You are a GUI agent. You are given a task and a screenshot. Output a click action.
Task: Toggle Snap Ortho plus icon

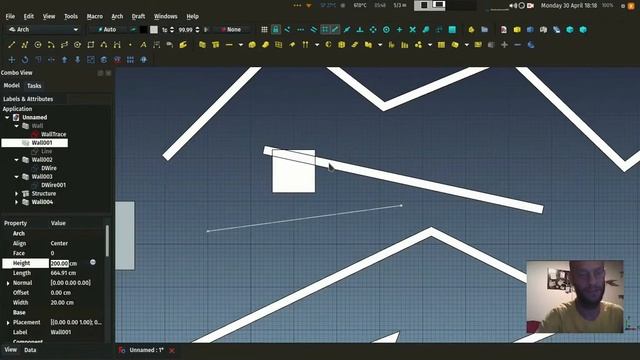click(400, 29)
